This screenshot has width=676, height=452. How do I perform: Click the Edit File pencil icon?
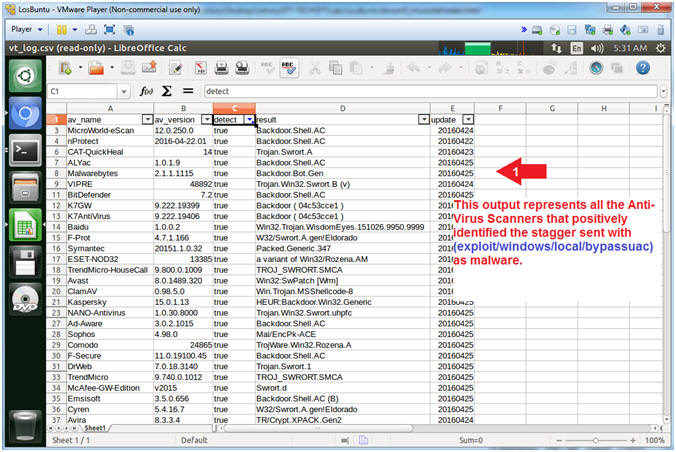[x=176, y=68]
